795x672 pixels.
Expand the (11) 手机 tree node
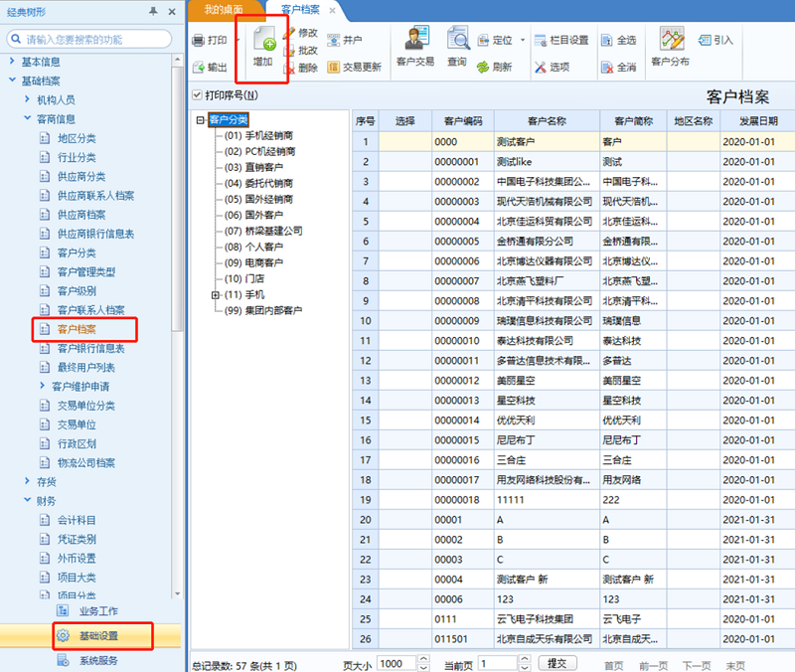216,294
